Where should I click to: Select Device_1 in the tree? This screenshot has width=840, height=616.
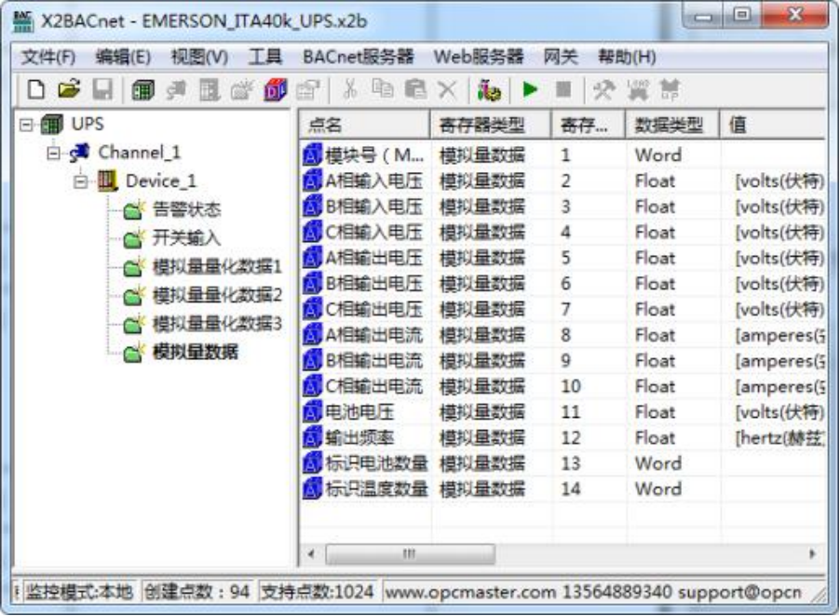pos(161,181)
